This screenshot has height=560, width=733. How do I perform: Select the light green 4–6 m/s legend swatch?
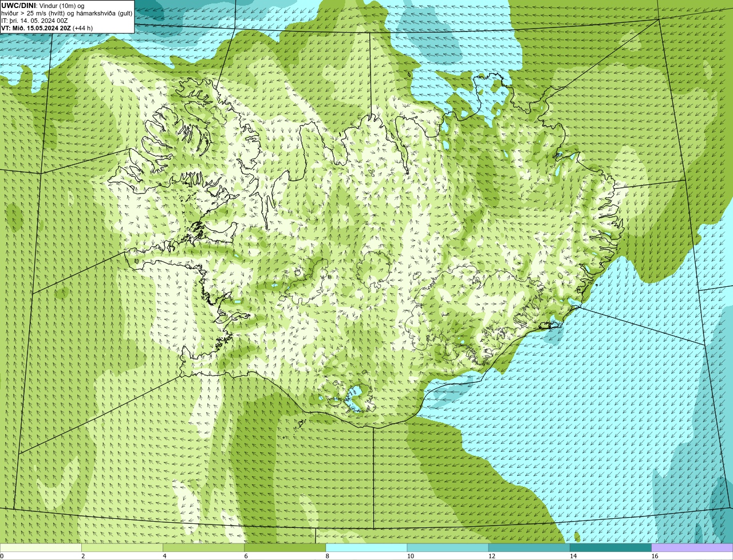coord(204,547)
